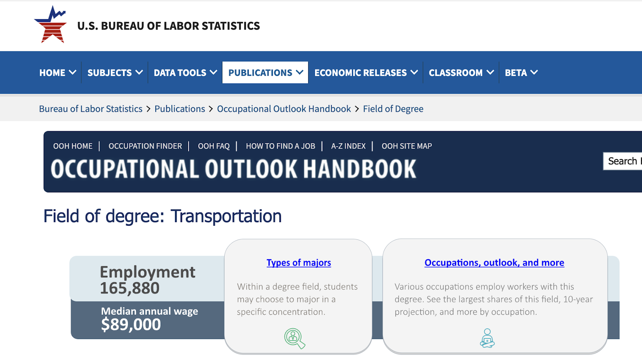642x364 pixels.
Task: Open OOH SITE MAP link
Action: tap(407, 146)
